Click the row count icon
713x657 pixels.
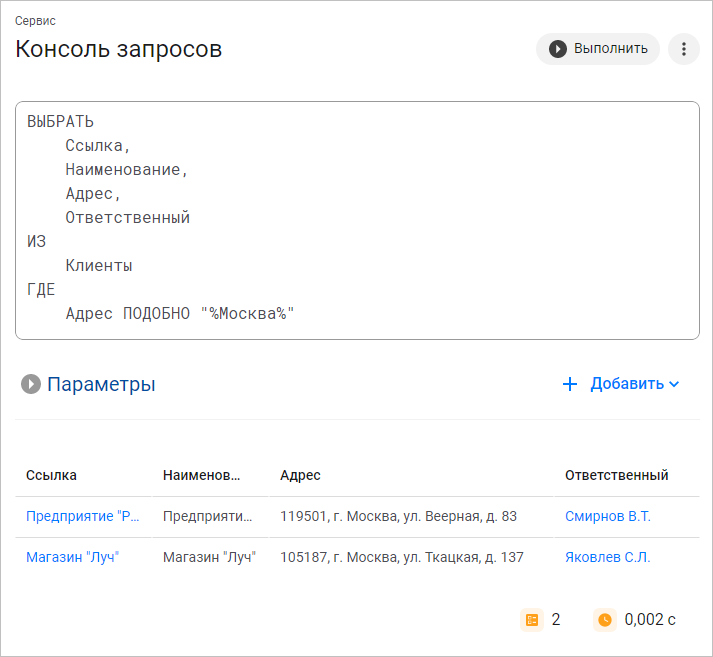[x=532, y=620]
